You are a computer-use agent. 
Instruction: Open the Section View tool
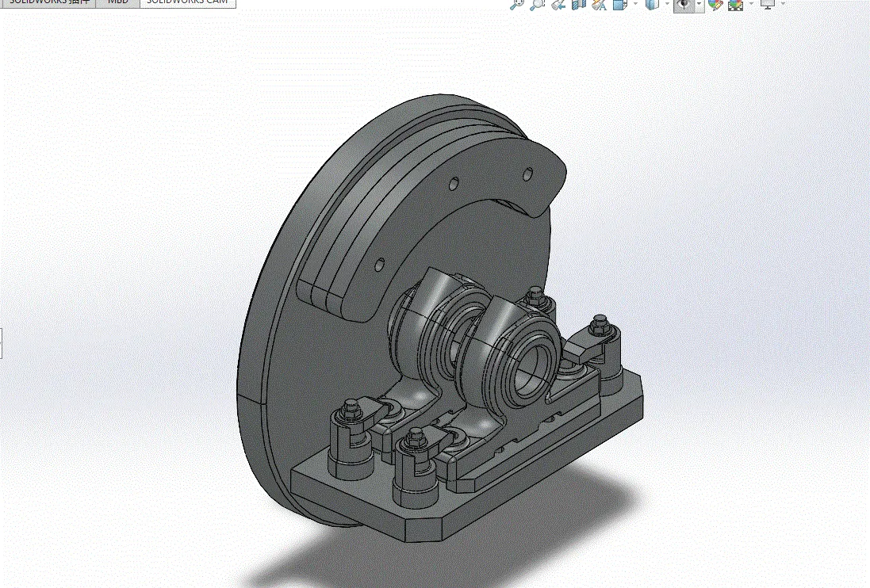(579, 5)
